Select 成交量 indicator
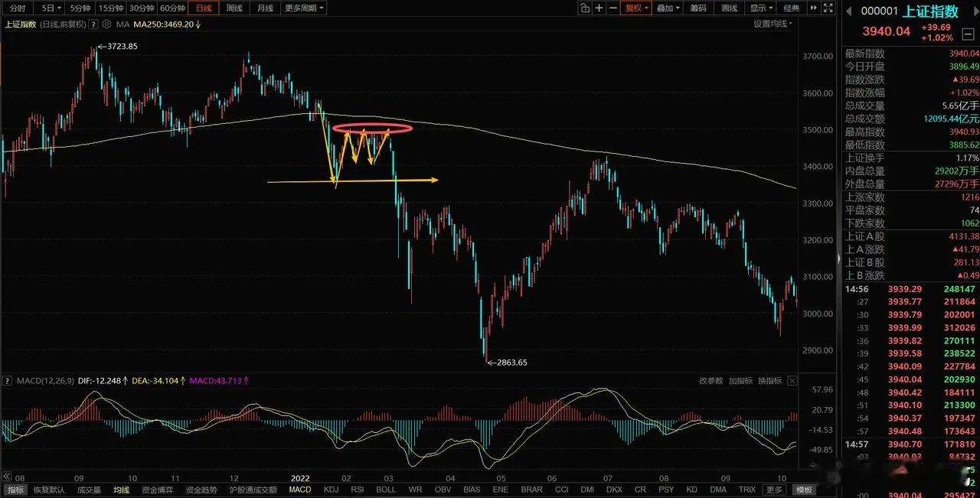980x498 pixels. pos(89,490)
